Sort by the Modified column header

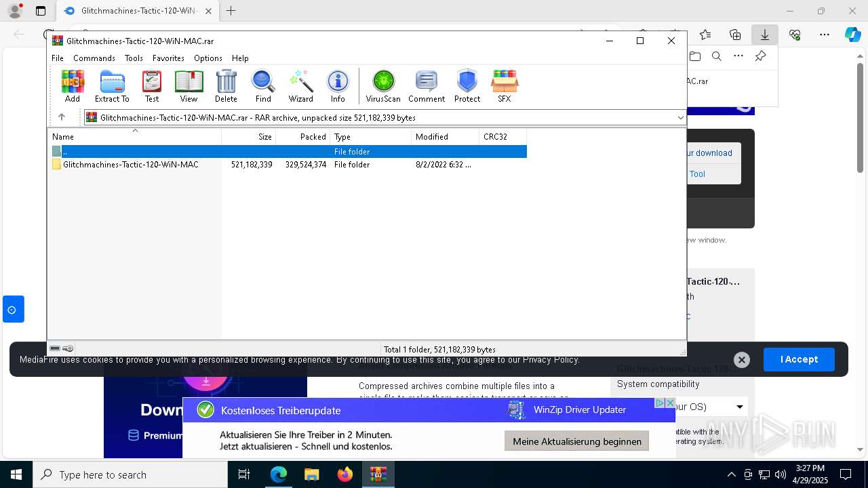[x=446, y=137]
